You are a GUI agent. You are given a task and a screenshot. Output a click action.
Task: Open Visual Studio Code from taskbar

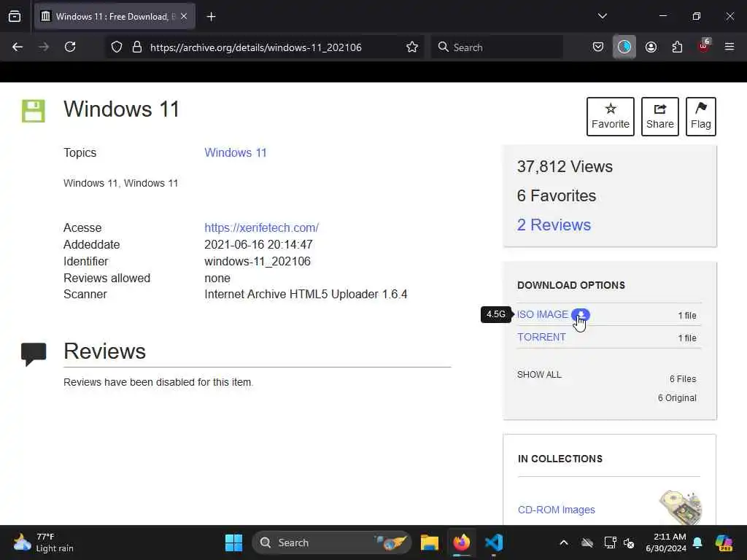[x=494, y=542]
